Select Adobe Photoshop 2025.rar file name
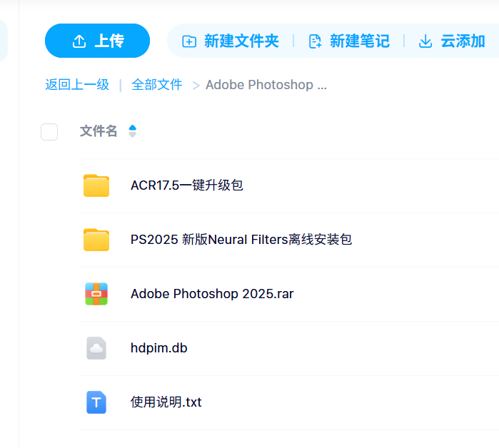The image size is (499, 448). tap(212, 294)
